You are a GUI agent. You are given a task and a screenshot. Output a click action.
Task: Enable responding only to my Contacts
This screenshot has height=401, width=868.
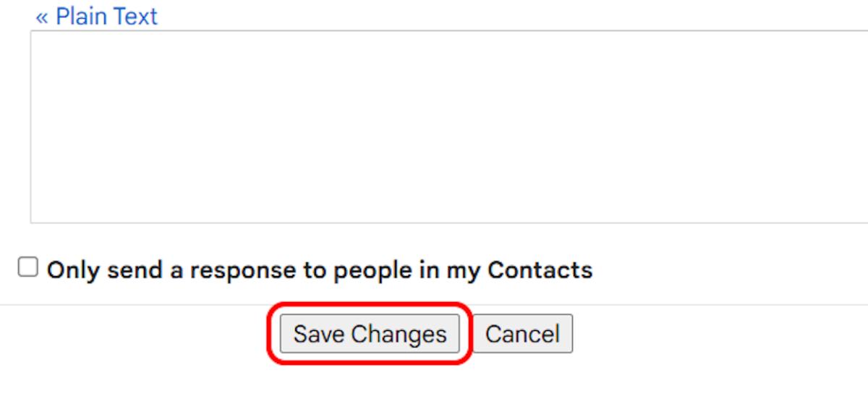27,268
